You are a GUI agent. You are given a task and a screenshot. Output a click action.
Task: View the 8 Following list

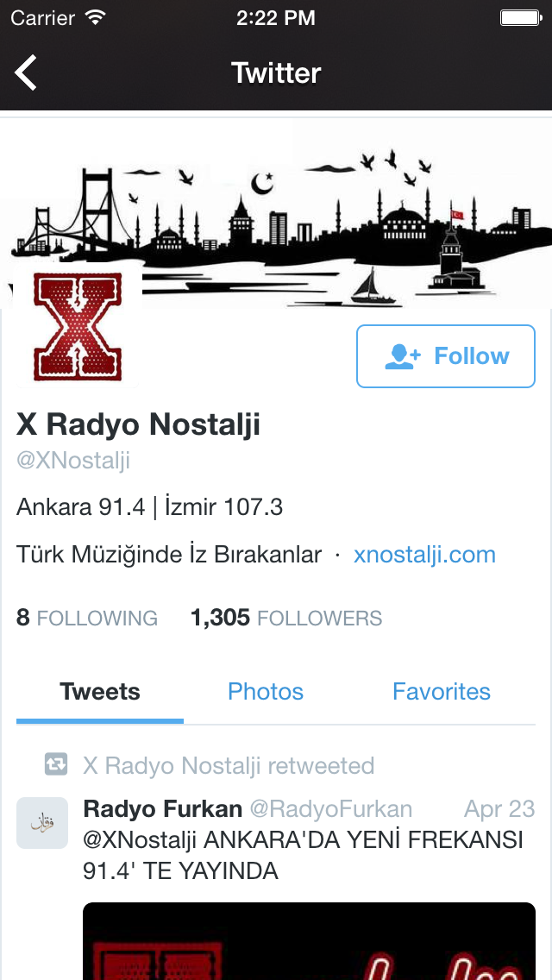click(87, 619)
